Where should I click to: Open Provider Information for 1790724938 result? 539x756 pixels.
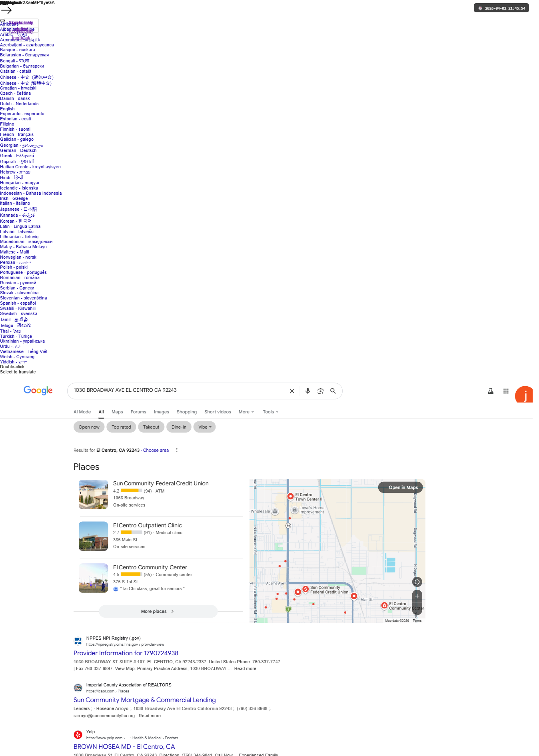pos(126,653)
